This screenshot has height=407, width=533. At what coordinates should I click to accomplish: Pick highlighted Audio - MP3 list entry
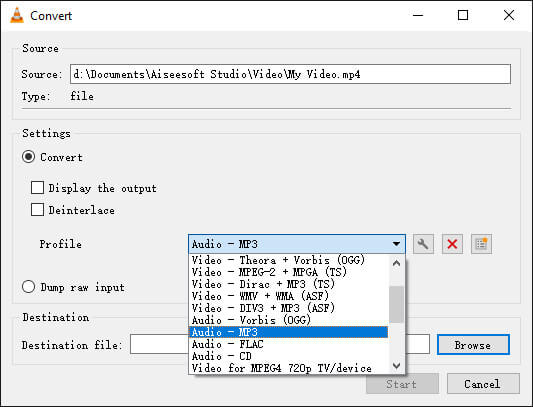[x=288, y=332]
